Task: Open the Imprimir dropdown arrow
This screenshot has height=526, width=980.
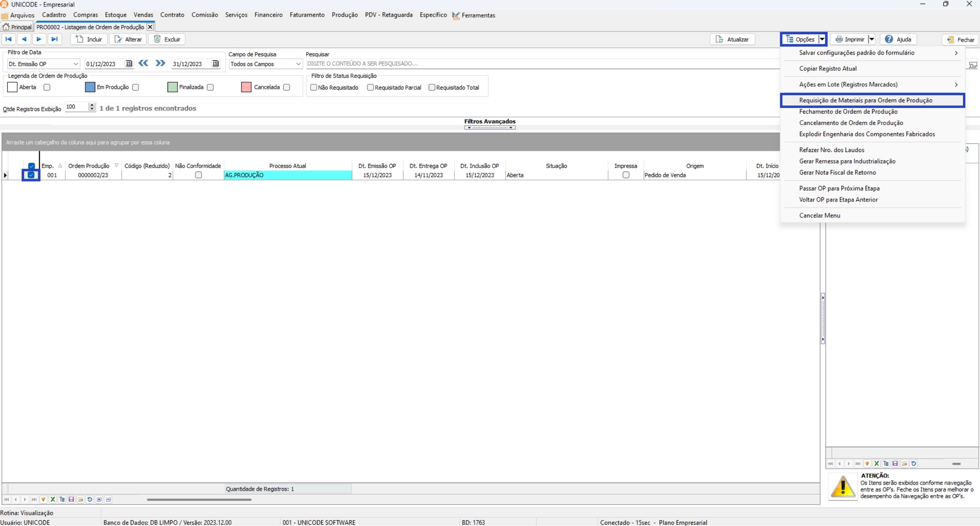Action: coord(871,39)
